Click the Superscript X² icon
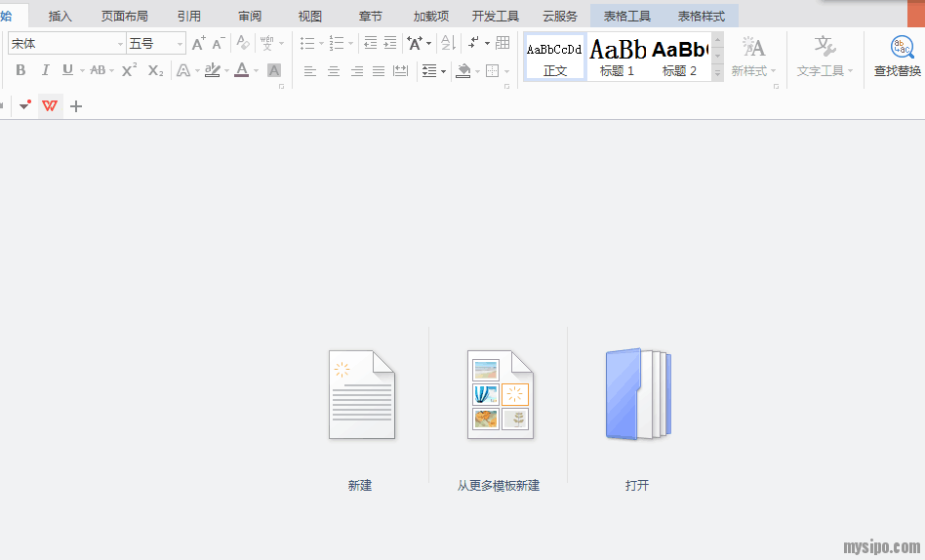Image resolution: width=925 pixels, height=560 pixels. pyautogui.click(x=129, y=70)
